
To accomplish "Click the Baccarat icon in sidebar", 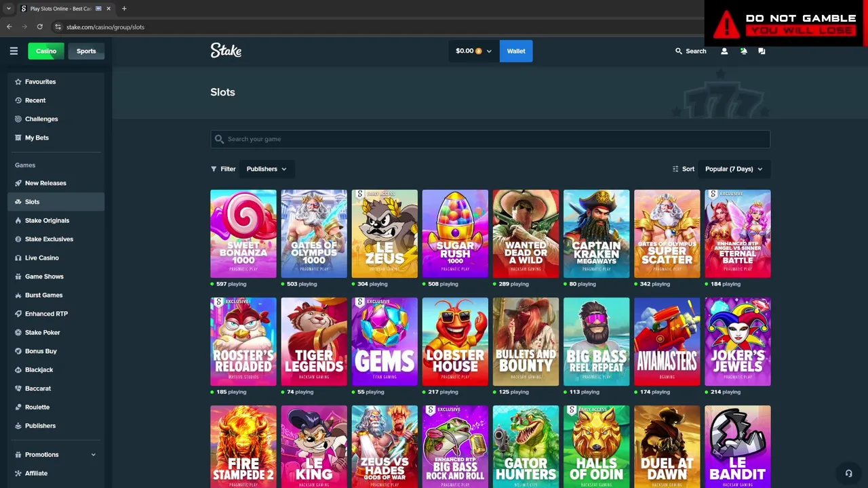I will 18,388.
